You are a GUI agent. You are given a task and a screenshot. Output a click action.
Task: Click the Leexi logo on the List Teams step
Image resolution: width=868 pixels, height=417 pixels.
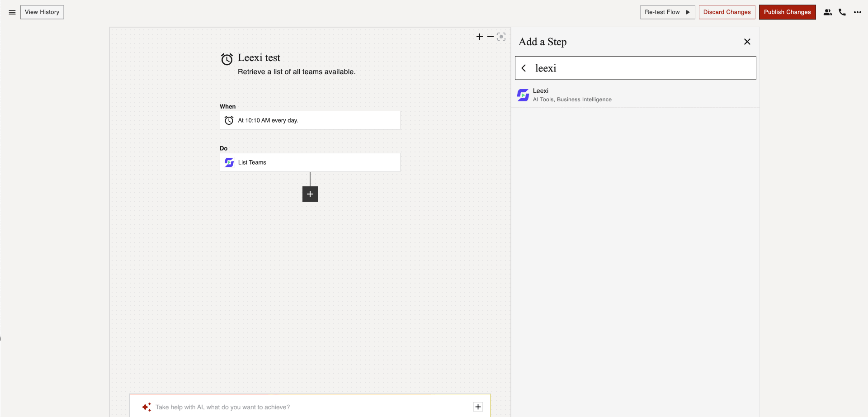[x=229, y=162]
